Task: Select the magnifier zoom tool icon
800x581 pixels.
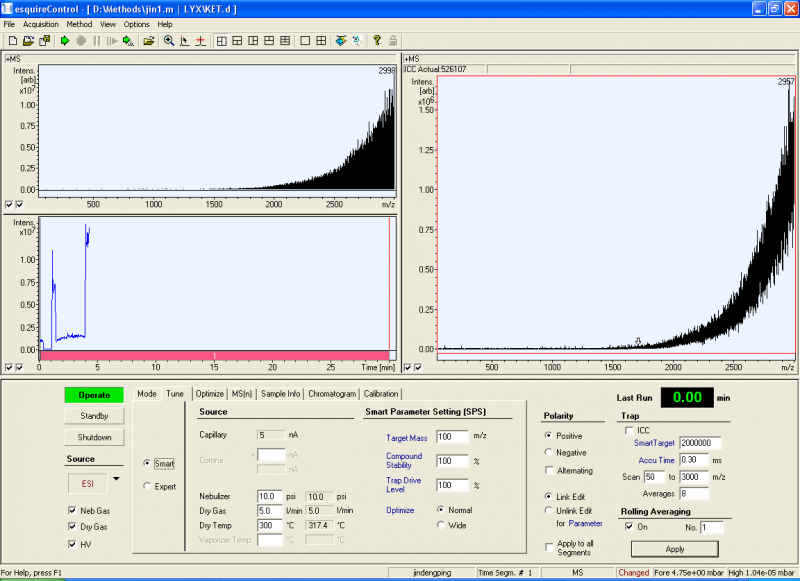Action: (169, 41)
